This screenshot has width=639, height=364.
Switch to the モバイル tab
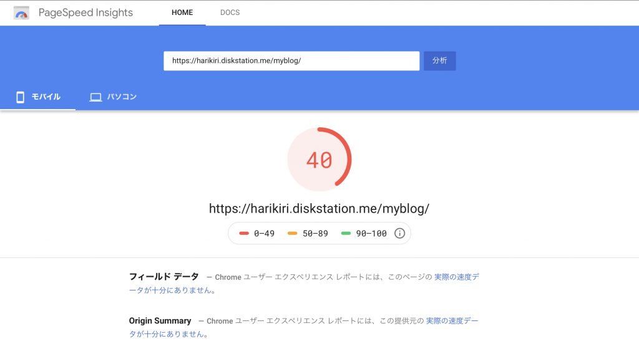[38, 97]
